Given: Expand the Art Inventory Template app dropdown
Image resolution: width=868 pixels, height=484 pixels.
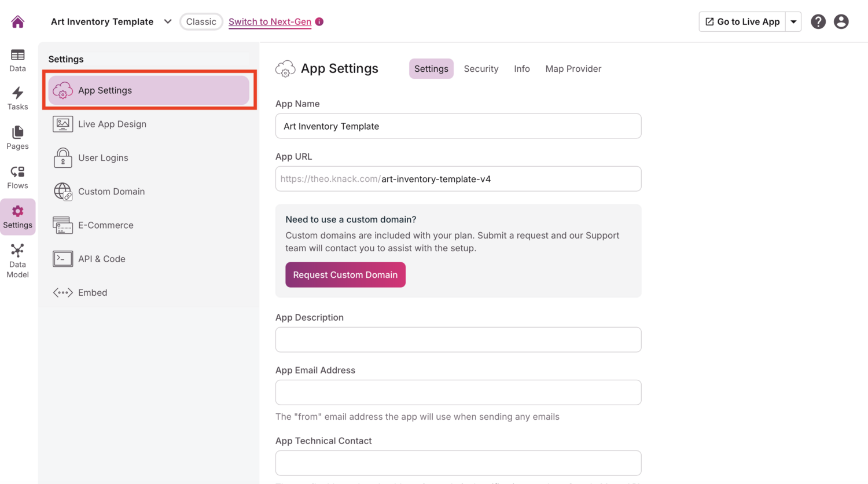Looking at the screenshot, I should click(167, 22).
